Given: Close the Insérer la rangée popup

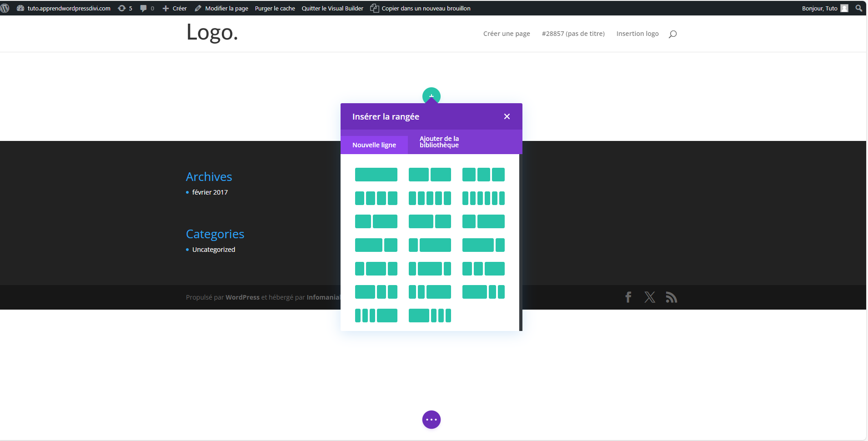Looking at the screenshot, I should [507, 116].
